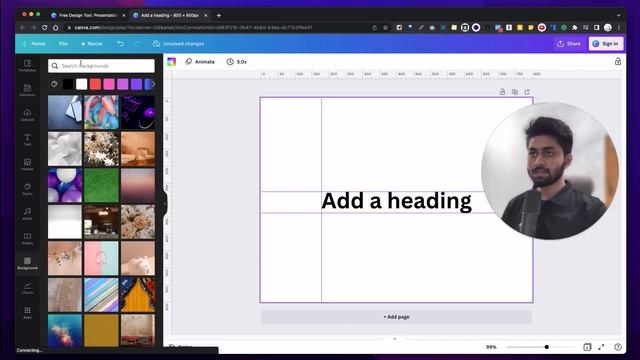
Task: Click the lock icon at toolbar right
Action: tap(618, 62)
